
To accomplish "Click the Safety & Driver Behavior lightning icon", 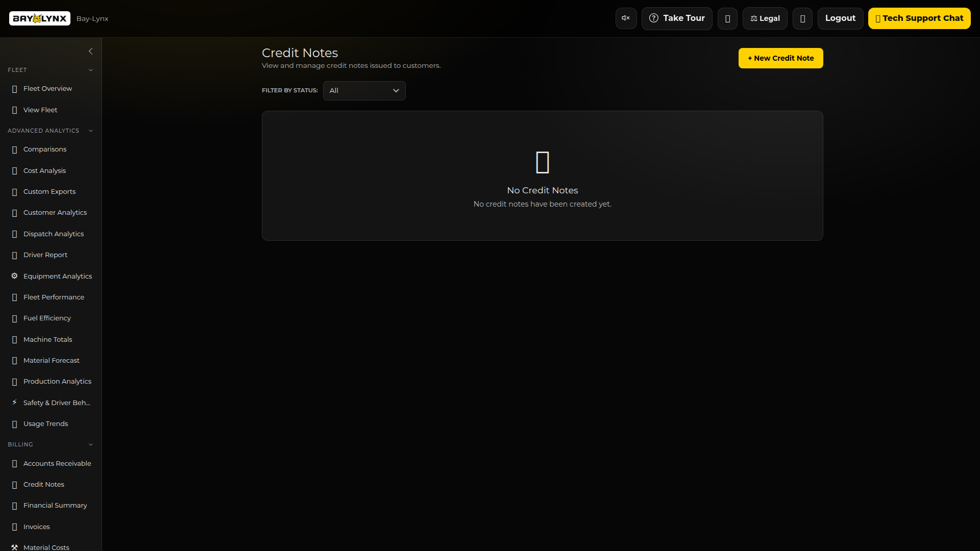I will (x=14, y=403).
